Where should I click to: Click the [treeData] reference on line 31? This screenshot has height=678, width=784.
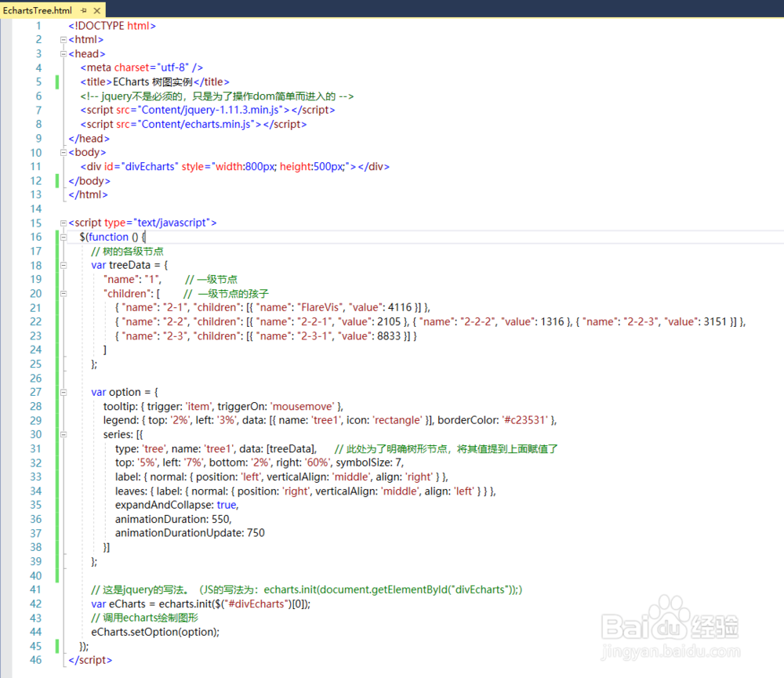click(291, 449)
